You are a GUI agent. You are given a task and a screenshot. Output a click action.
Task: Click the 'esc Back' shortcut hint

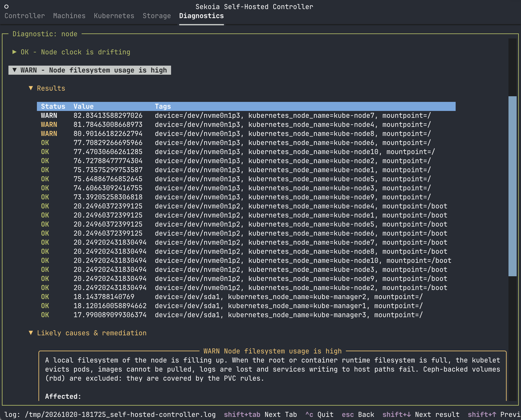pyautogui.click(x=358, y=415)
